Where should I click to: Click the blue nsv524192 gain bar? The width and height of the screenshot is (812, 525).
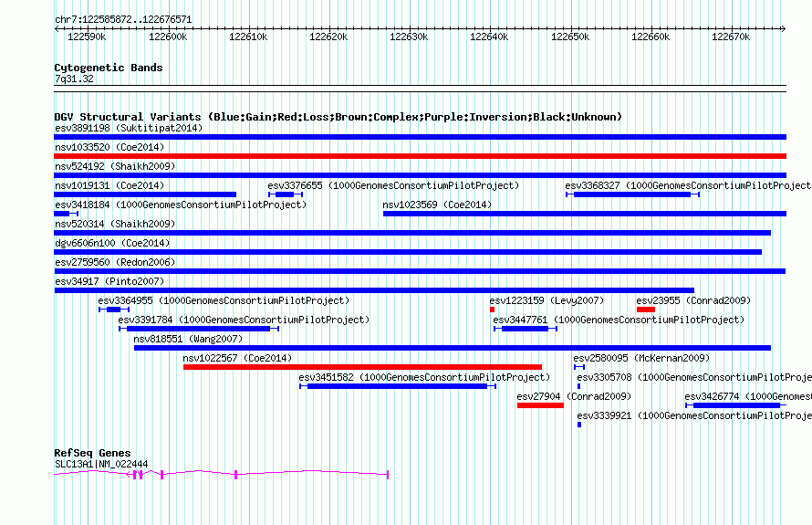(420, 175)
